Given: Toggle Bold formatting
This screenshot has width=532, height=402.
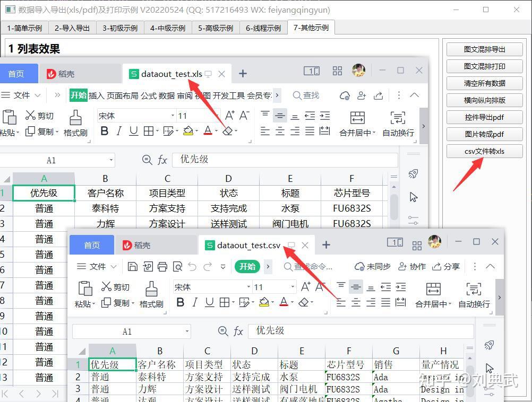Looking at the screenshot, I should pyautogui.click(x=105, y=131).
